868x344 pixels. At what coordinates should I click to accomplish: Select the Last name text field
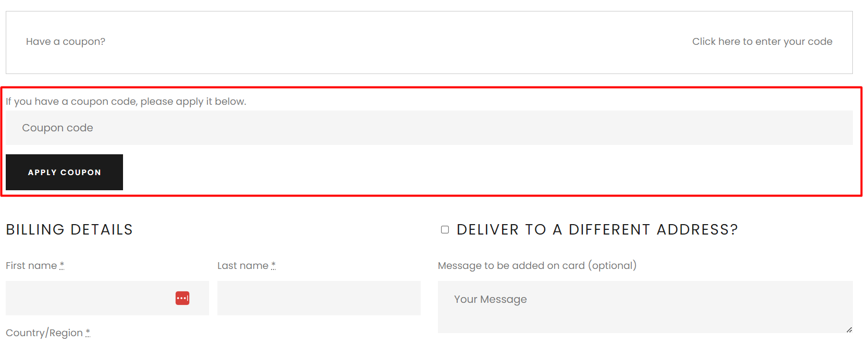[319, 298]
